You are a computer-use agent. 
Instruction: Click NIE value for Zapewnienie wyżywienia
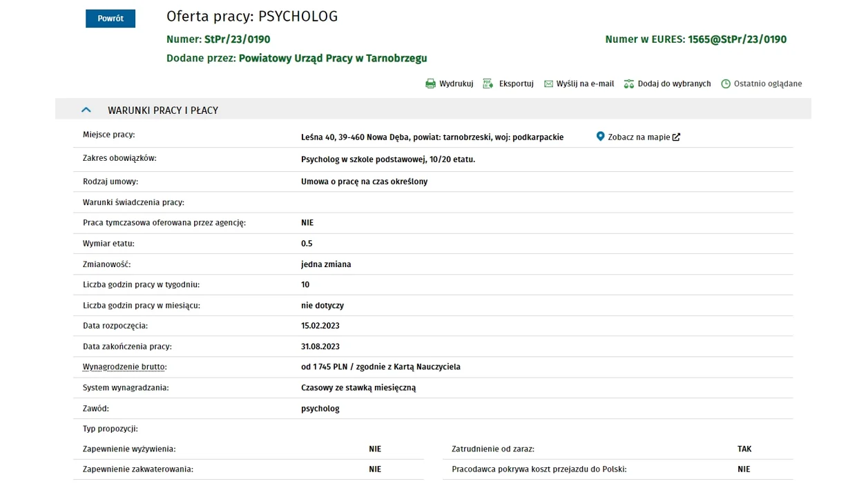coord(375,449)
